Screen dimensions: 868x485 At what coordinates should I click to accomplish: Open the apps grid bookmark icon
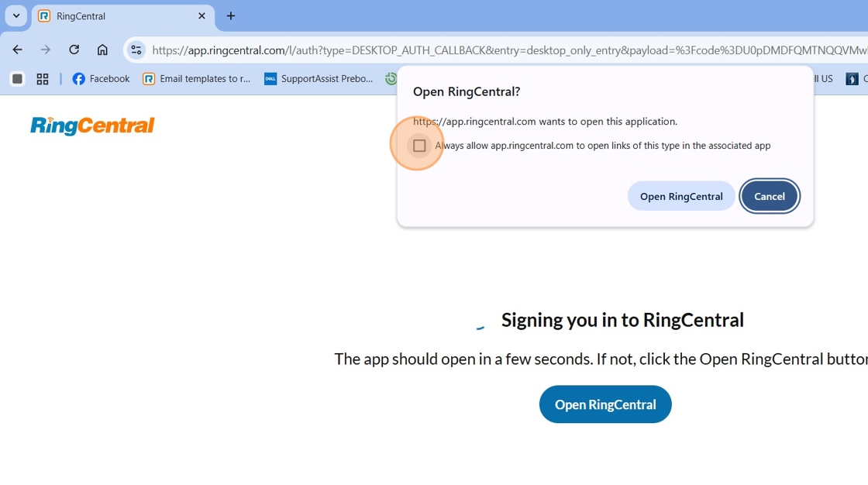(x=43, y=78)
